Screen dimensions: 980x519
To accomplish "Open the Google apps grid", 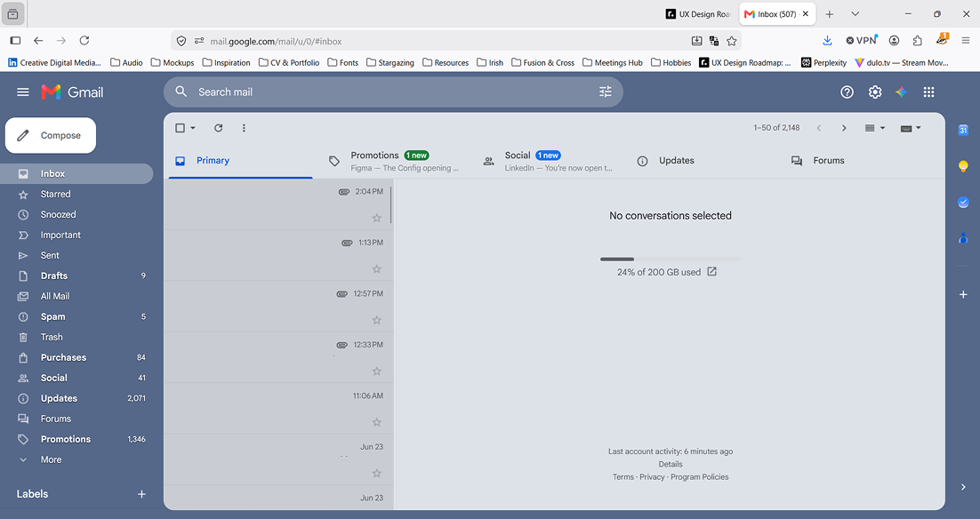I will 928,92.
